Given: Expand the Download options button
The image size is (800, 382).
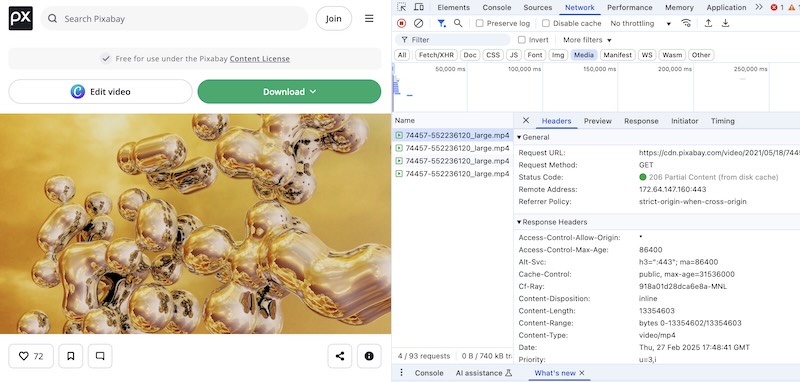Looking at the screenshot, I should pyautogui.click(x=289, y=92).
